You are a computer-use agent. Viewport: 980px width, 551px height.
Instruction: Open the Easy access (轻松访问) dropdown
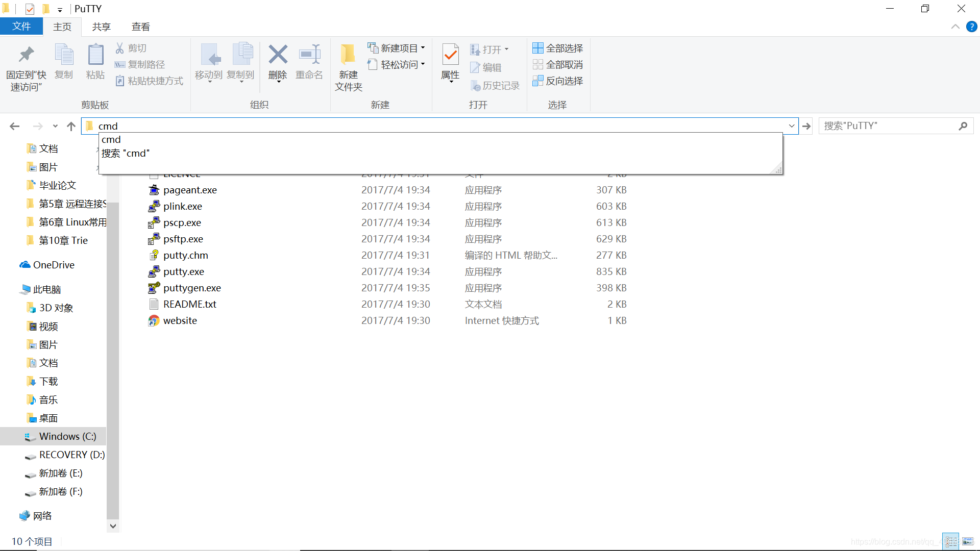coord(396,64)
